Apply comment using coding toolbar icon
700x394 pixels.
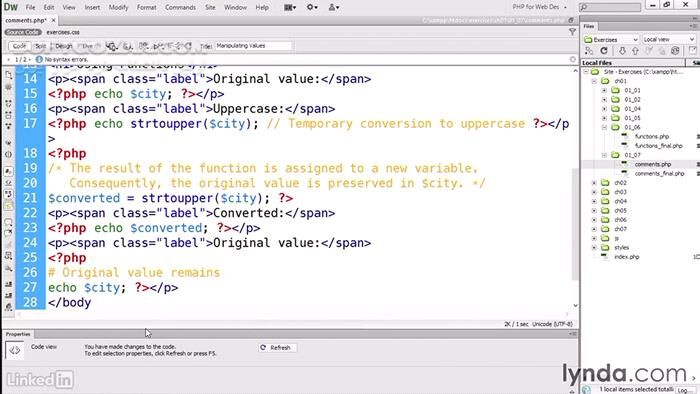pos(8,222)
